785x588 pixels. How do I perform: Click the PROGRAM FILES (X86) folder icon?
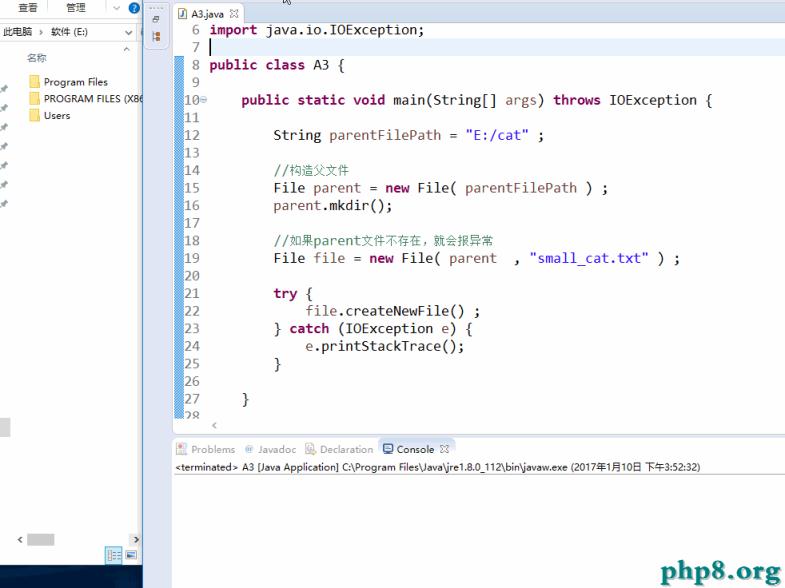[35, 99]
